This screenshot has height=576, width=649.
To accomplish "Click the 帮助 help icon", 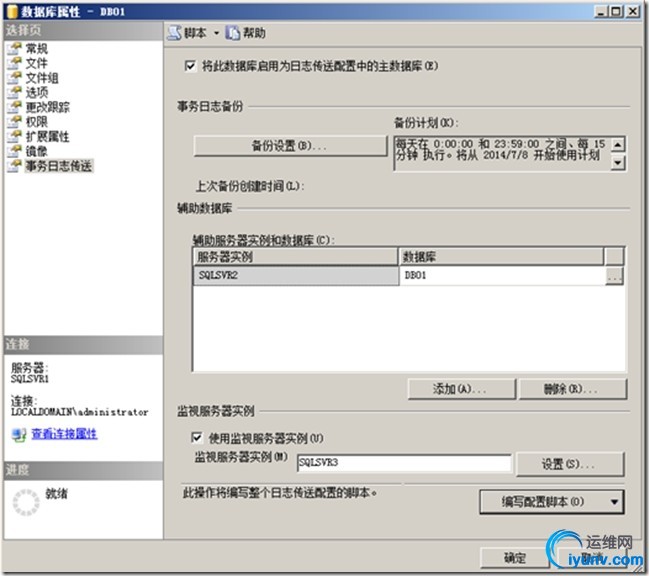I will point(232,33).
